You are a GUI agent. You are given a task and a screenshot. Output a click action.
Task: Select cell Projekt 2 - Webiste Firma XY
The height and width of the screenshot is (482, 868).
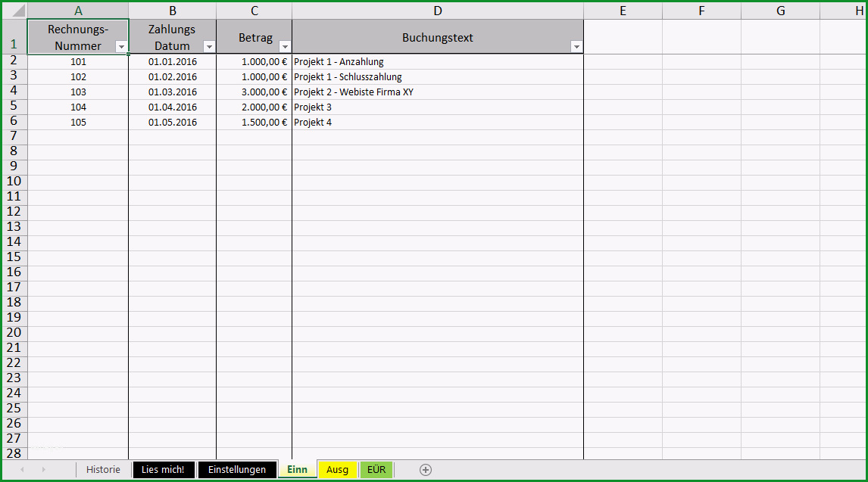coord(438,92)
